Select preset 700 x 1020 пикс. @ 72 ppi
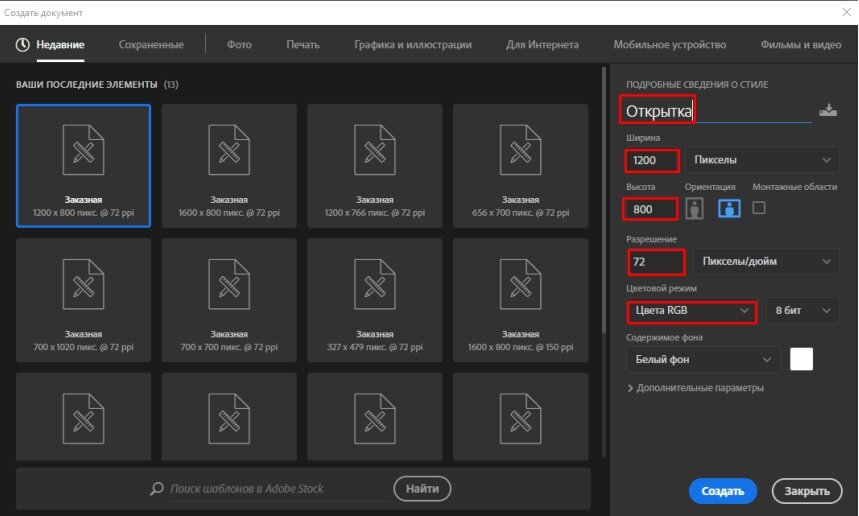The image size is (859, 516). tap(83, 300)
